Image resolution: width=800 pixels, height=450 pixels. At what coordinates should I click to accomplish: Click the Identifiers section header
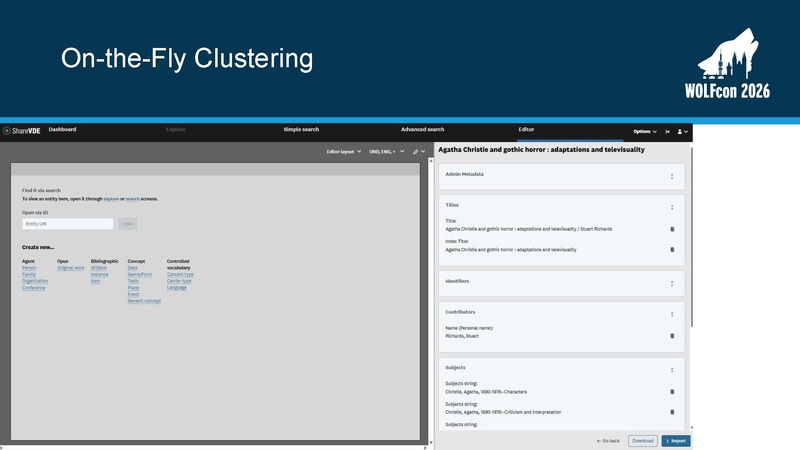[x=457, y=281]
